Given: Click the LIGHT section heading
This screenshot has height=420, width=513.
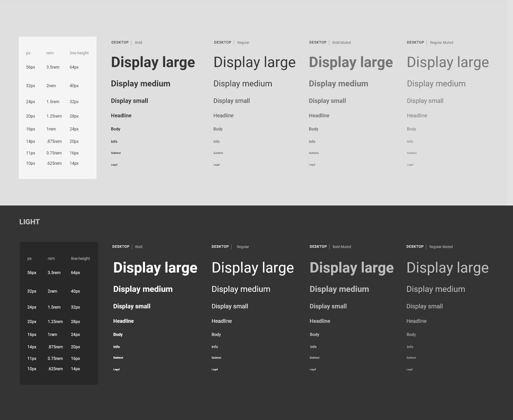Looking at the screenshot, I should pyautogui.click(x=29, y=222).
